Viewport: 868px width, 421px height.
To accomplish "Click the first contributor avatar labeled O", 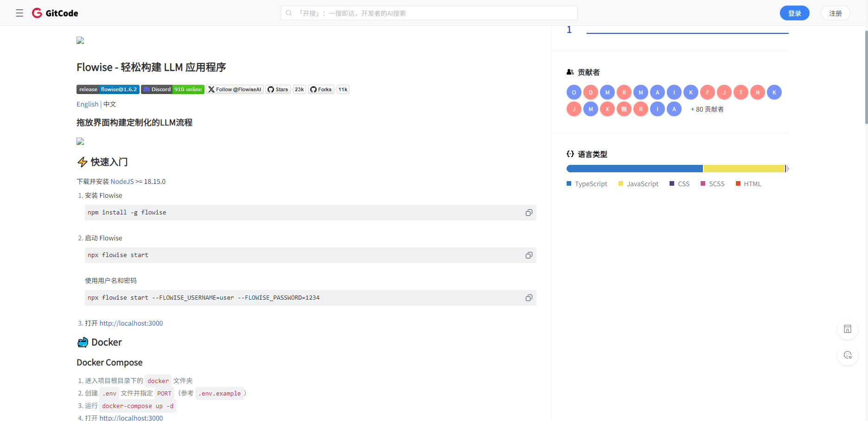I will point(574,93).
